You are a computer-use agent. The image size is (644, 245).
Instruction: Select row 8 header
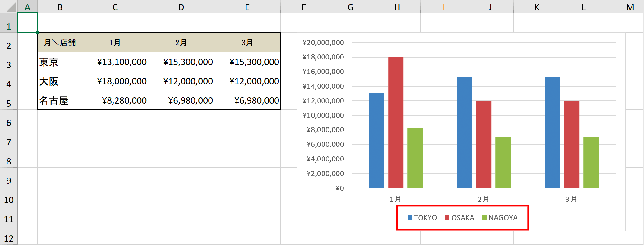[9, 158]
